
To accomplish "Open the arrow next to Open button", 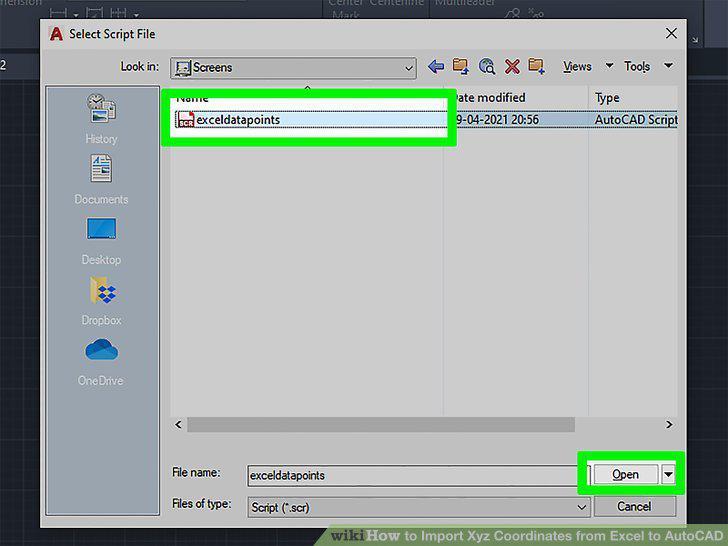I will 668,474.
